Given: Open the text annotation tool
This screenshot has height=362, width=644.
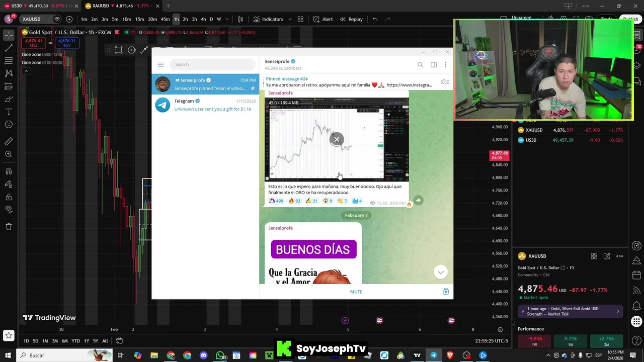Looking at the screenshot, I should 9,112.
